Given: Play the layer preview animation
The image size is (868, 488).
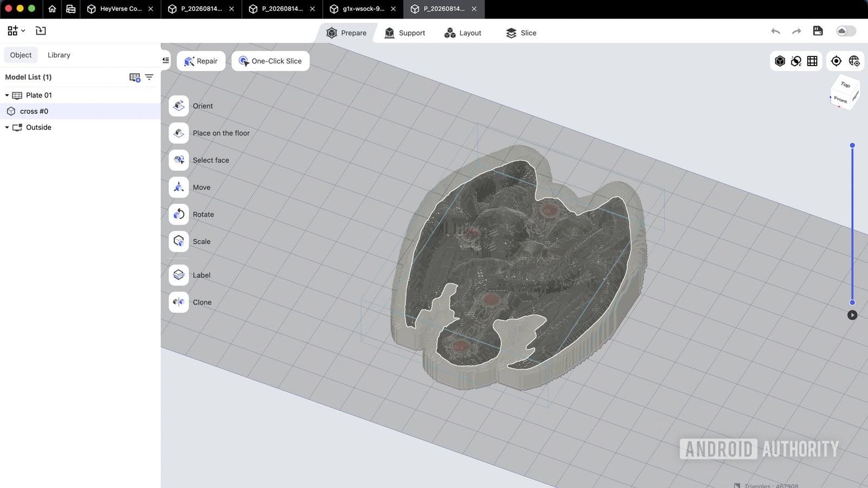Looking at the screenshot, I should [852, 315].
